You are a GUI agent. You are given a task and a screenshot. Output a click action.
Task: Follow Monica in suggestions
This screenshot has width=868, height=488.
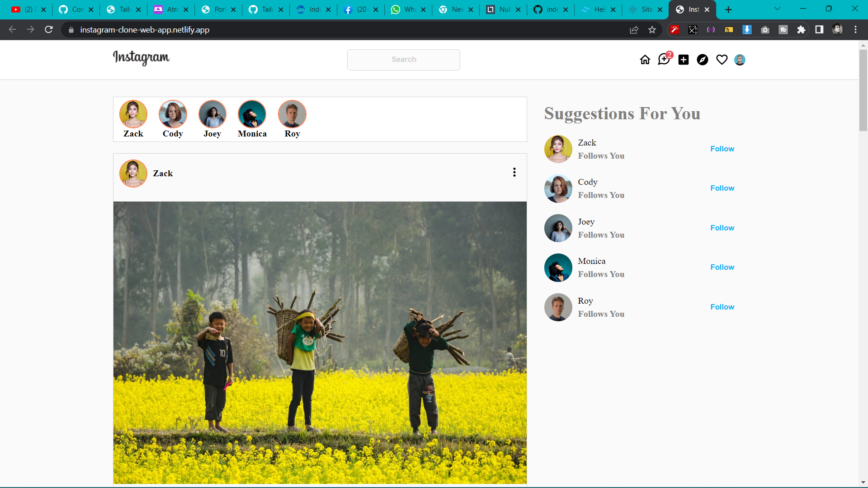722,267
